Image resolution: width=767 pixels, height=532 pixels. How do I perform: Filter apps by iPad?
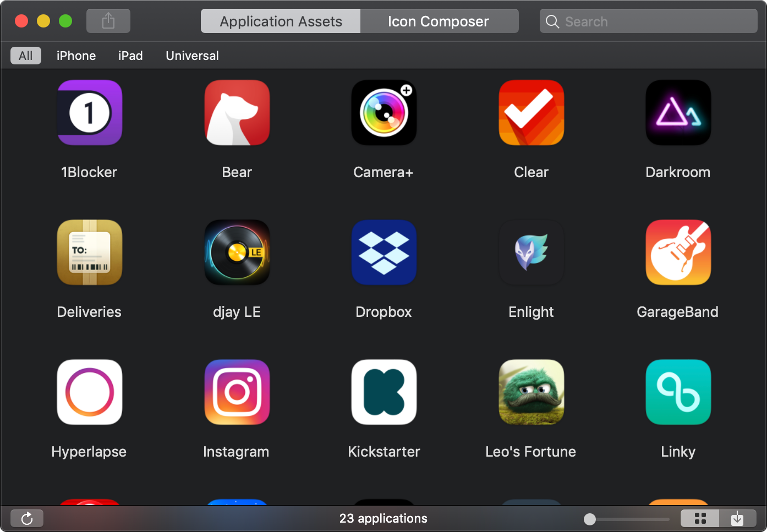130,56
